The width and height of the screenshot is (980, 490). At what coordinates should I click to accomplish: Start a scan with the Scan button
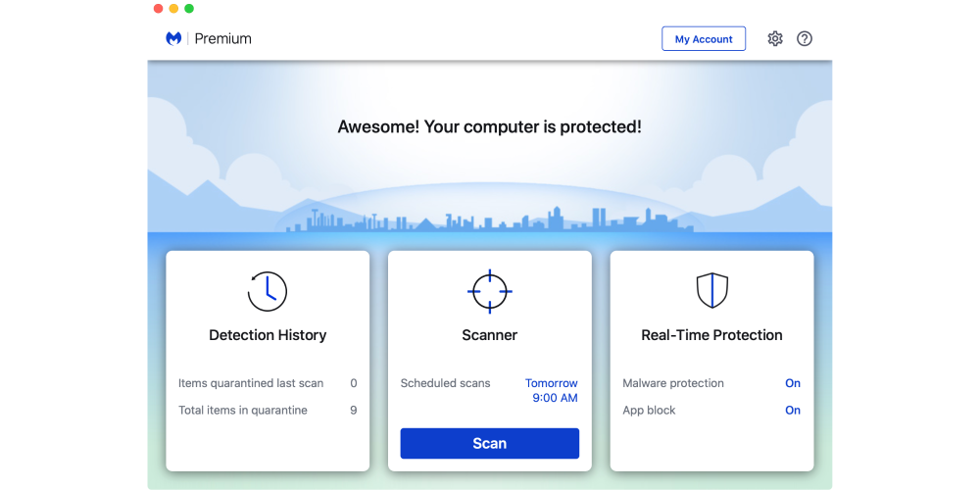point(489,444)
